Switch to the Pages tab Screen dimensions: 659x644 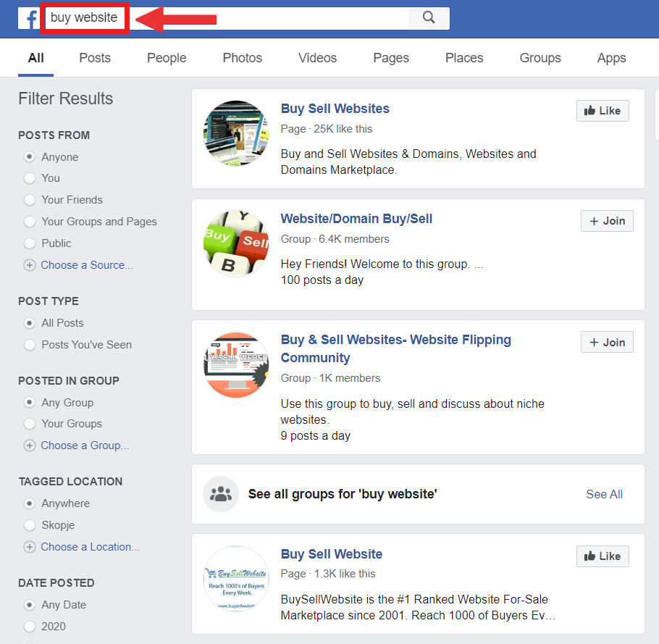[x=391, y=57]
